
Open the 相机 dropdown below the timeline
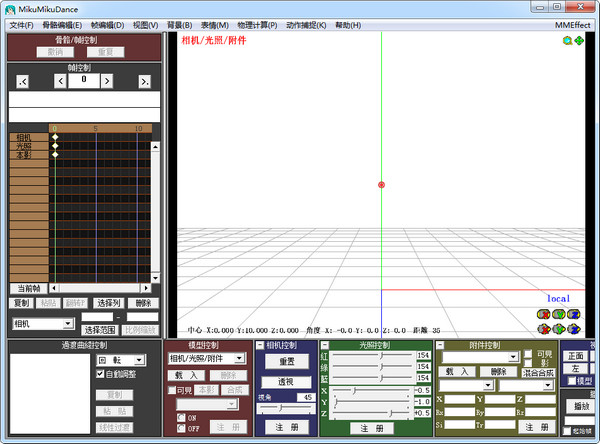(x=43, y=324)
